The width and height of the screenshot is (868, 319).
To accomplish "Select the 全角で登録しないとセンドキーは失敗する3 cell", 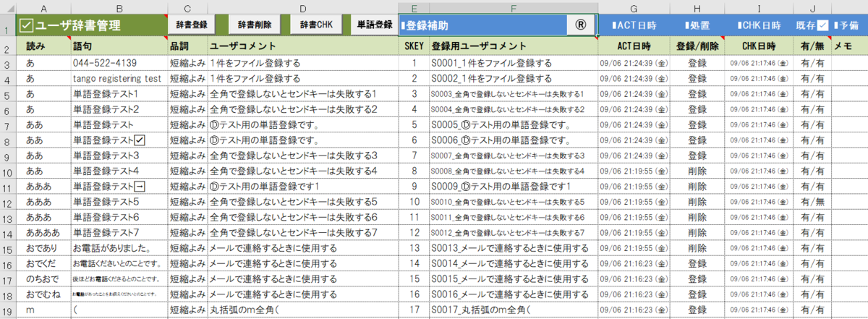I will tap(302, 156).
